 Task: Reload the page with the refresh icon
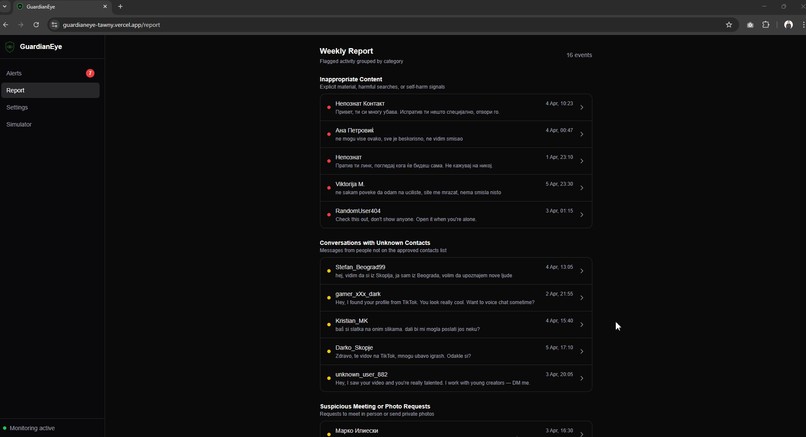click(x=36, y=25)
